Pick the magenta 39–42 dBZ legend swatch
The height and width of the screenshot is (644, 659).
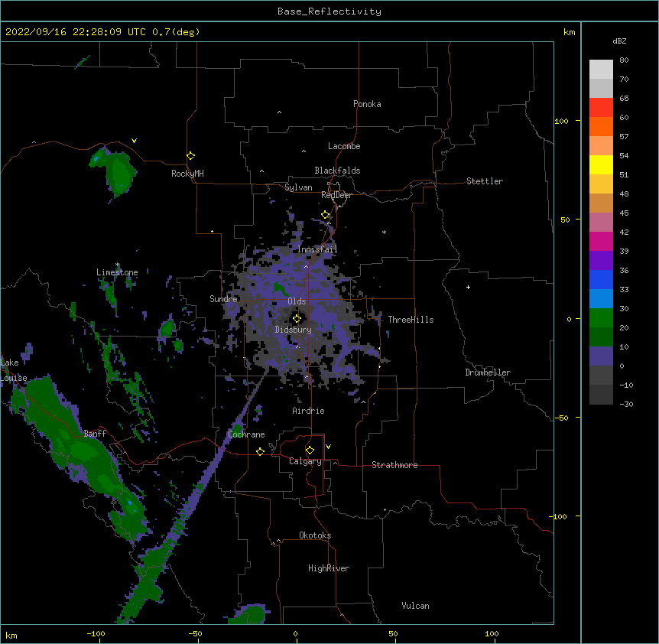[601, 241]
